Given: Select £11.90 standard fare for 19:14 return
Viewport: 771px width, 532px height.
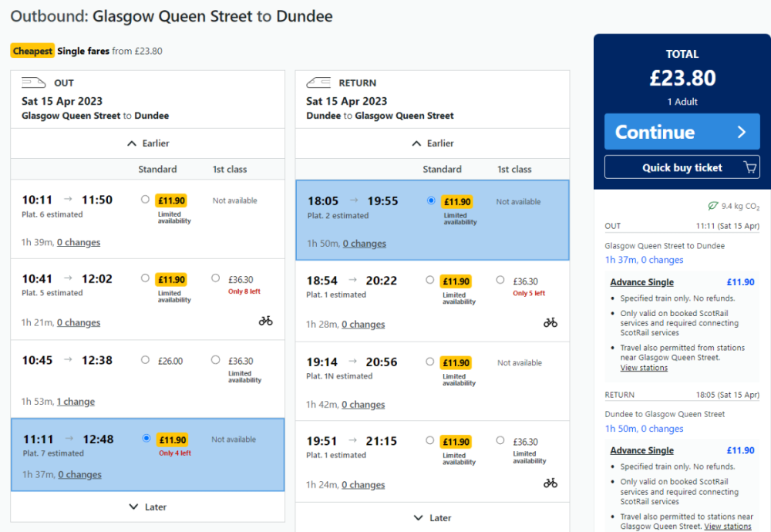Looking at the screenshot, I should coord(429,362).
